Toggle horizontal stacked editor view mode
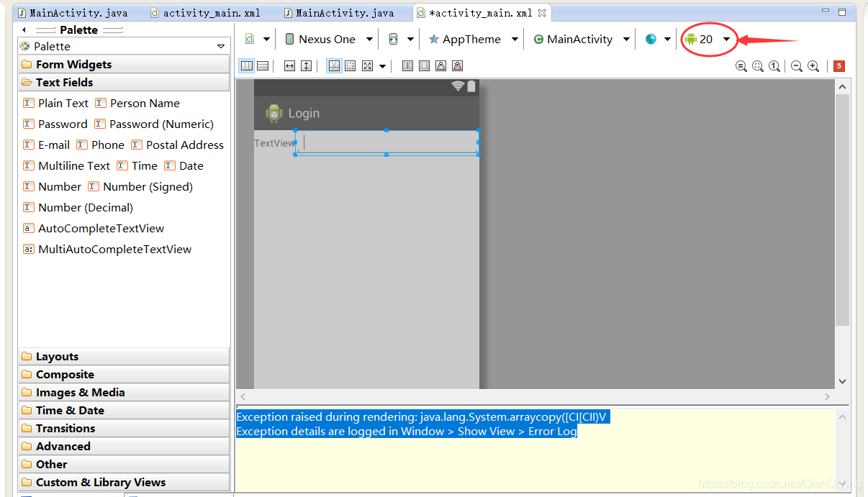Screen dimensions: 868x497 coord(263,65)
